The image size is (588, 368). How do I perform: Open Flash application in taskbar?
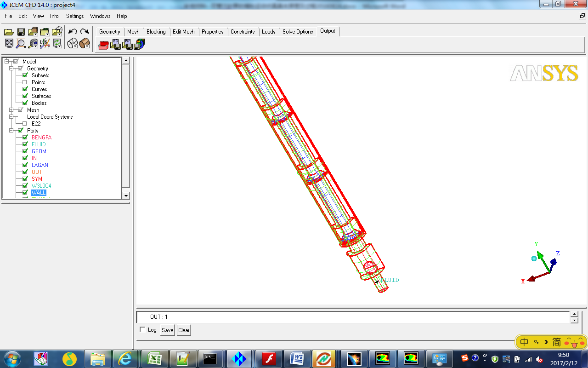click(268, 359)
